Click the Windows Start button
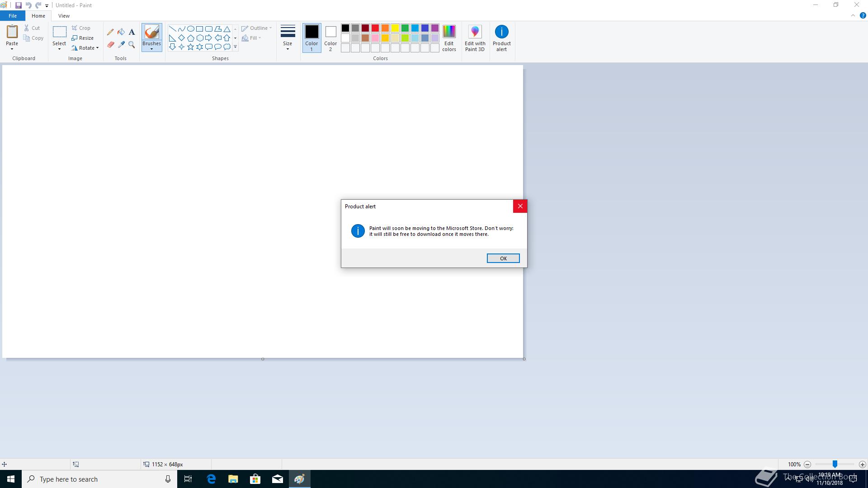 [11, 479]
